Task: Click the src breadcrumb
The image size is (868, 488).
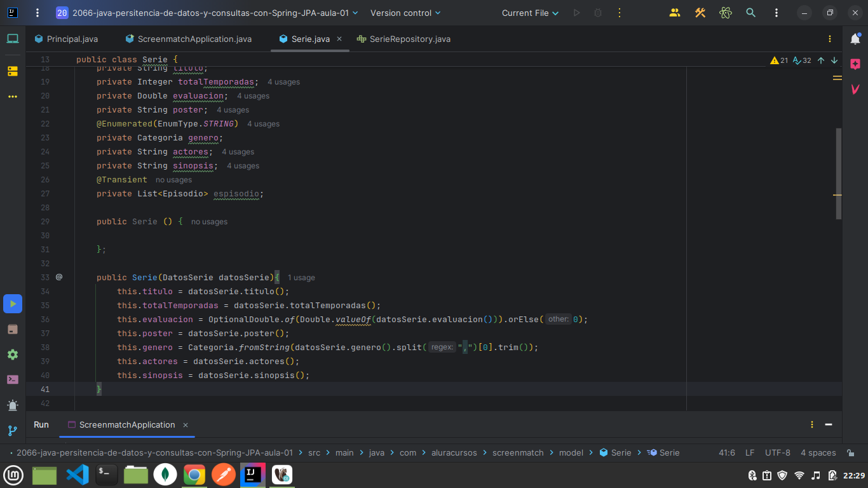Action: 314,453
